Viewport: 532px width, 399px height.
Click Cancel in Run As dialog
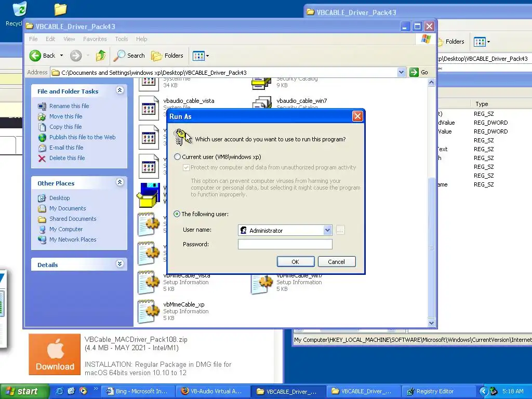pos(336,262)
